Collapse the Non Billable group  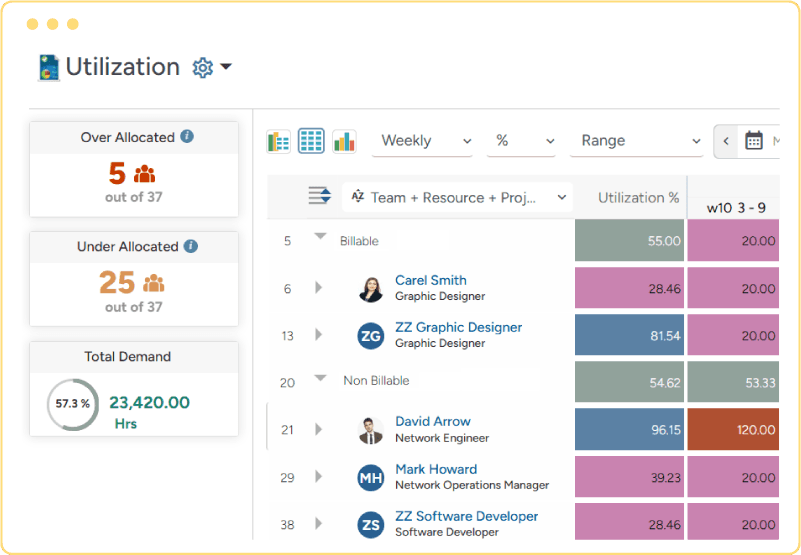(x=320, y=379)
